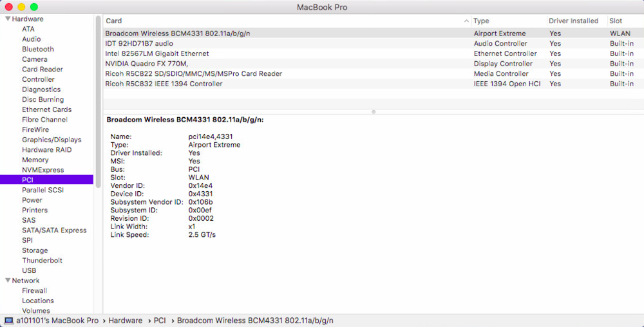
Task: Open the Hardware RAID category
Action: tap(47, 150)
